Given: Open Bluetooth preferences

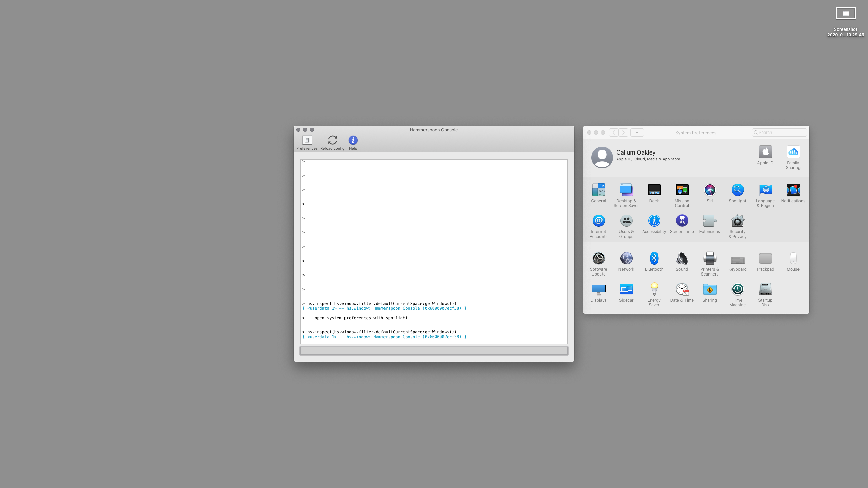Looking at the screenshot, I should pyautogui.click(x=654, y=262).
